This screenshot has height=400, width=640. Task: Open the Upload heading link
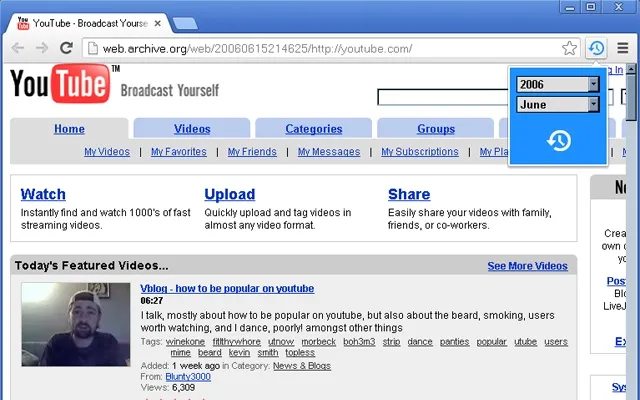click(230, 194)
